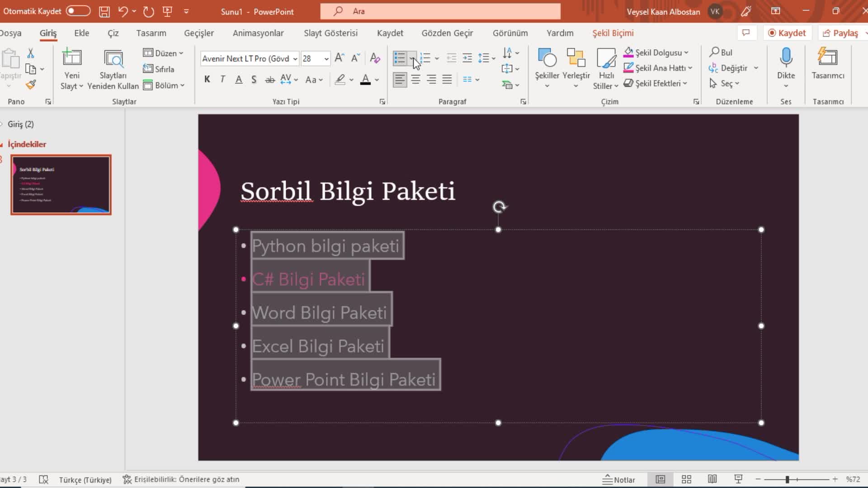This screenshot has height=488, width=868.
Task: Expand Bölüm section dropdown
Action: coord(164,85)
